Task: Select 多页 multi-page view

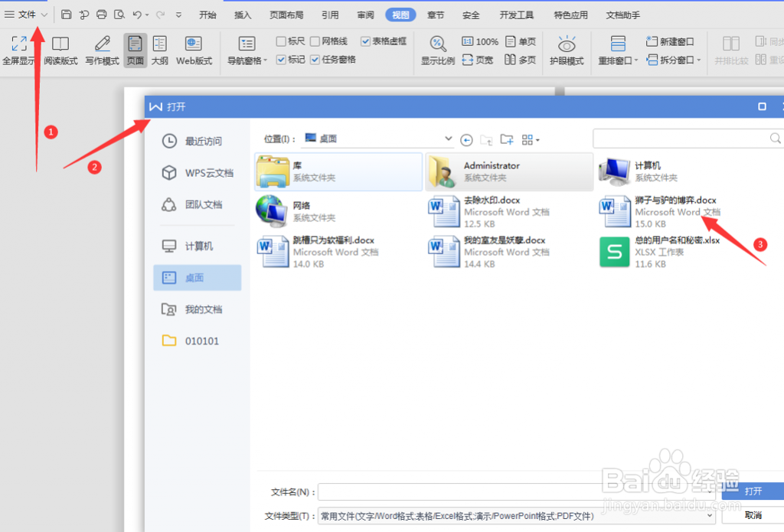Action: point(520,60)
